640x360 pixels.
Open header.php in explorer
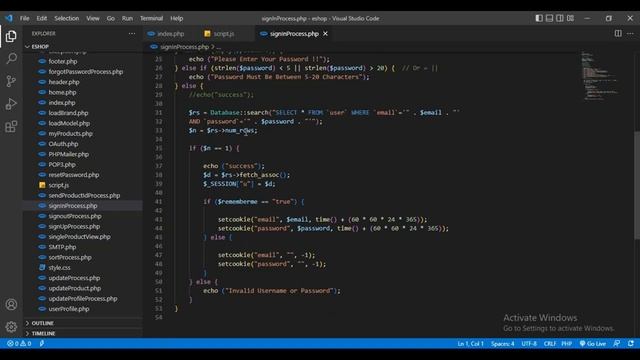click(x=64, y=82)
